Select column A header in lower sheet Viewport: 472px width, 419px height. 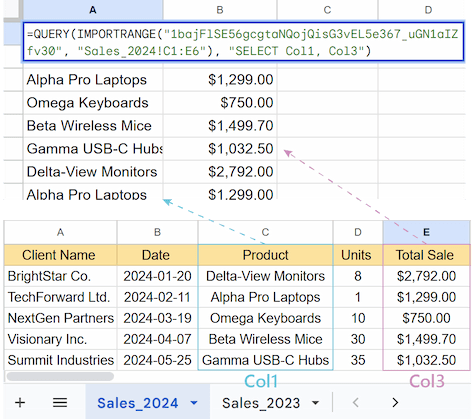click(60, 232)
